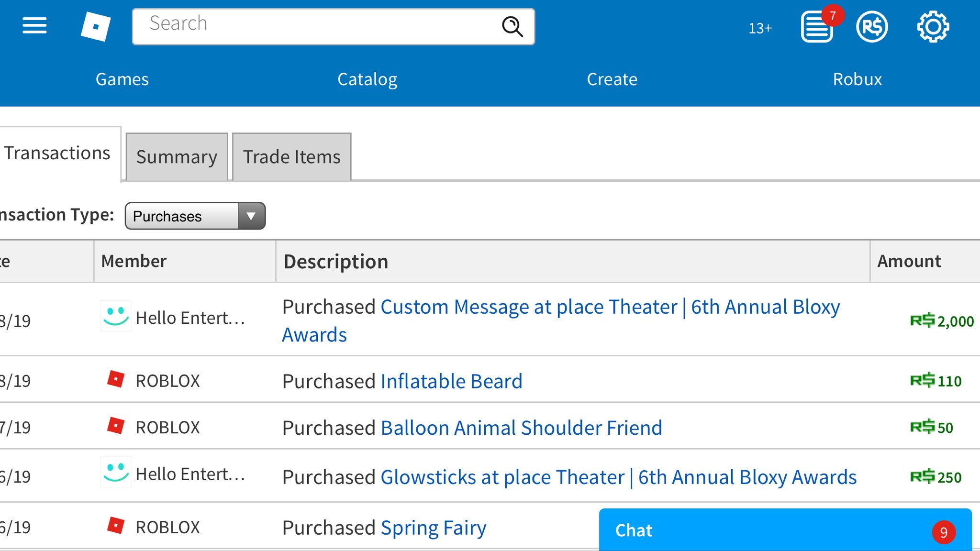Click Hello Entert... member name in Custom Message row

(190, 318)
